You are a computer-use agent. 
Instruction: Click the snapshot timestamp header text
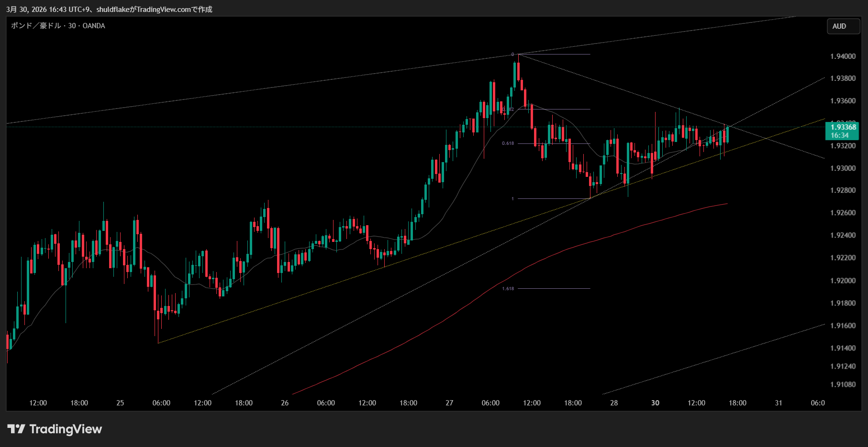(109, 9)
